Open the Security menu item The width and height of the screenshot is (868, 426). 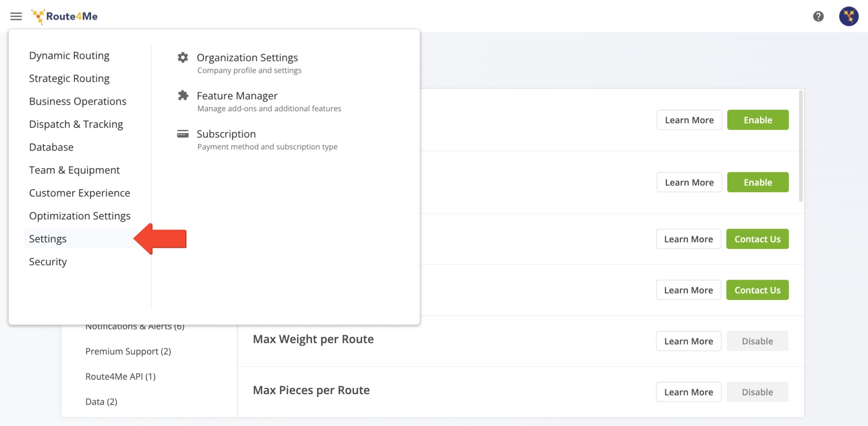pos(48,262)
